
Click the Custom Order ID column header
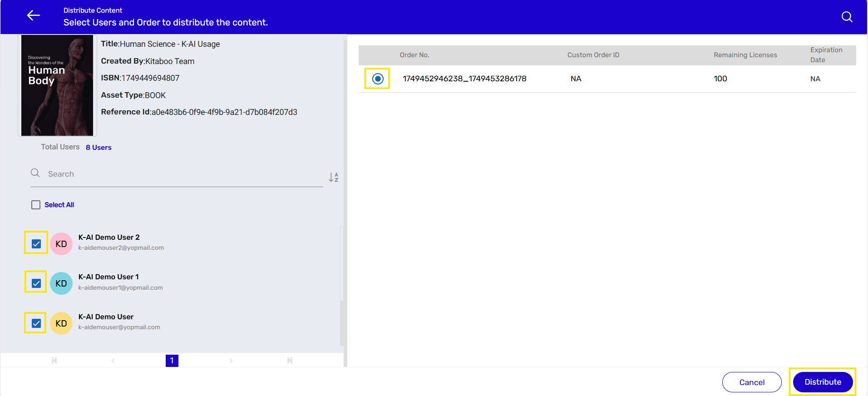593,55
